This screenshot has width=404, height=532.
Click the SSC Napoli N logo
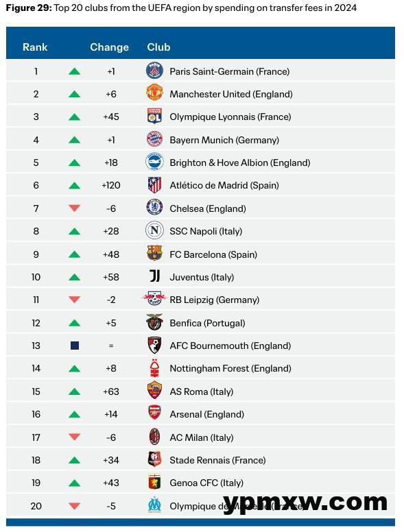point(154,231)
